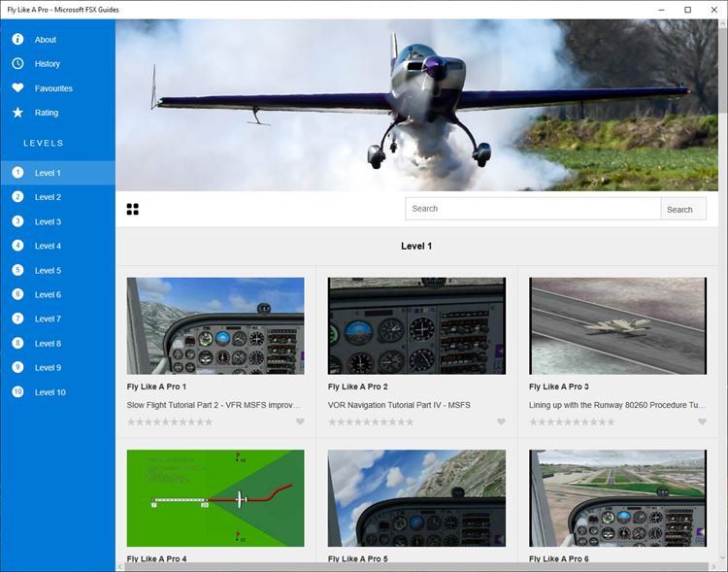Open the Fly Like A Pro 5 thumbnail
The width and height of the screenshot is (728, 572).
pos(416,497)
